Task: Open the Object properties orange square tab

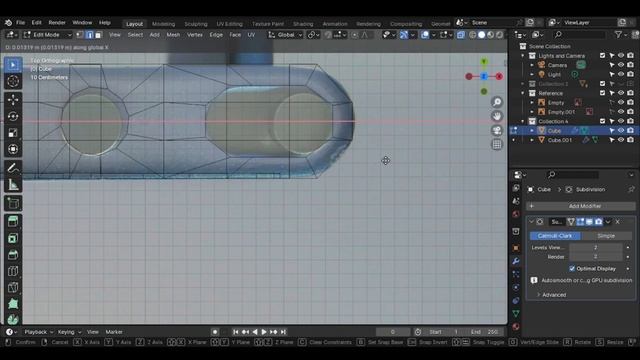Action: point(516,248)
